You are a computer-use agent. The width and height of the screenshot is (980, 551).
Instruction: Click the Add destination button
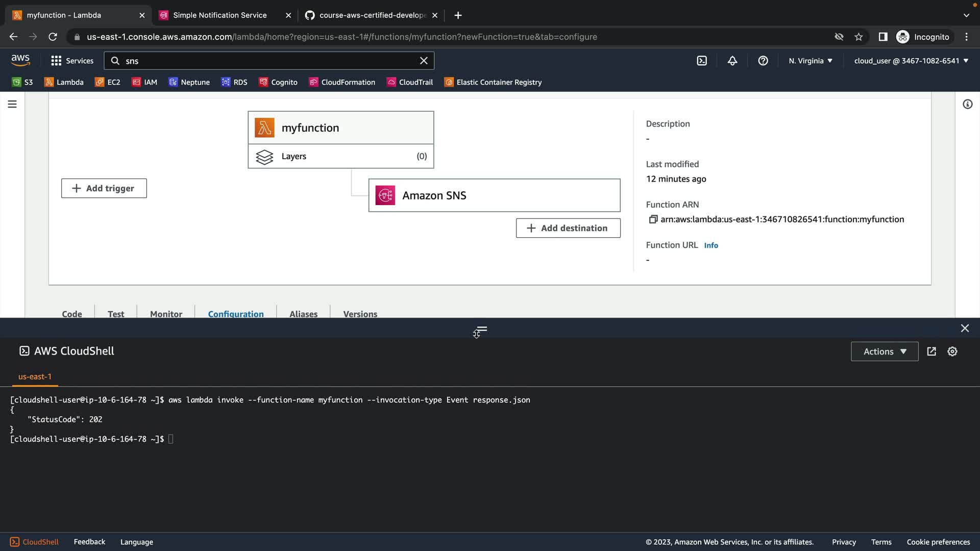[x=568, y=228]
